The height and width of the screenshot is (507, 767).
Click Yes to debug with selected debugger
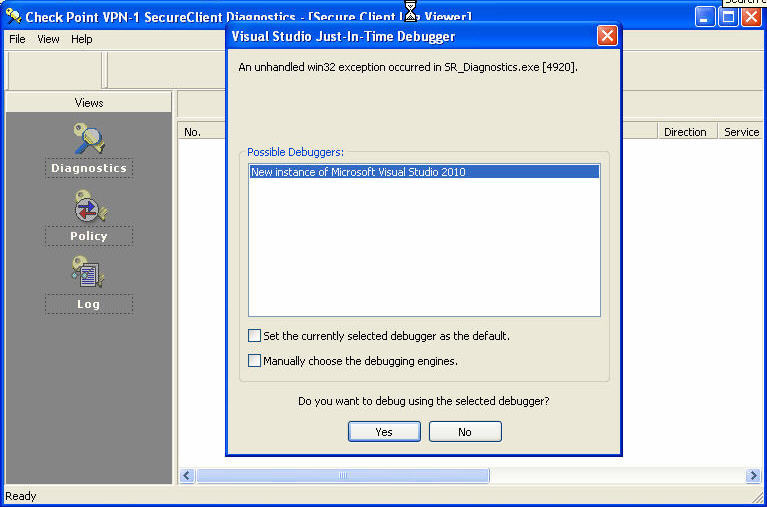384,432
